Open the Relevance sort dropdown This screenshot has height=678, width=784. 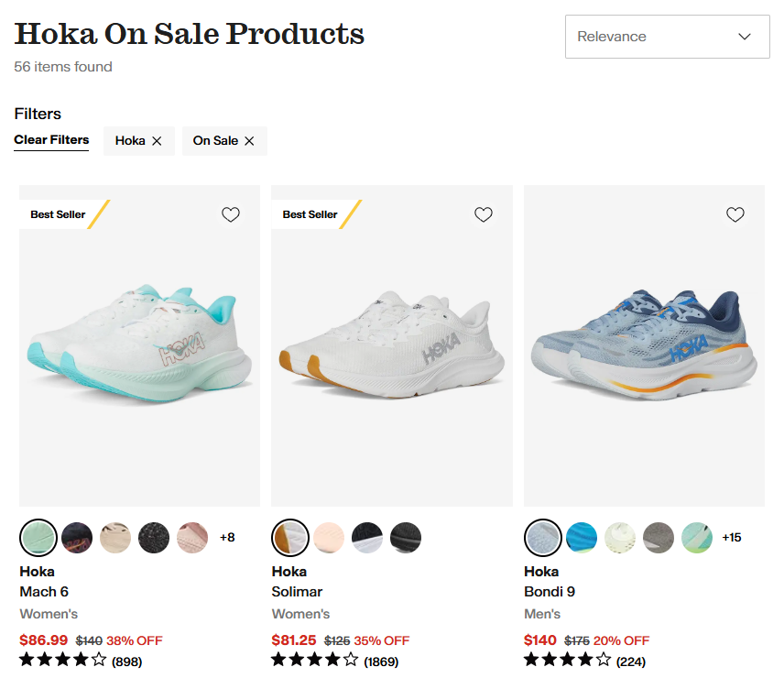coord(667,37)
